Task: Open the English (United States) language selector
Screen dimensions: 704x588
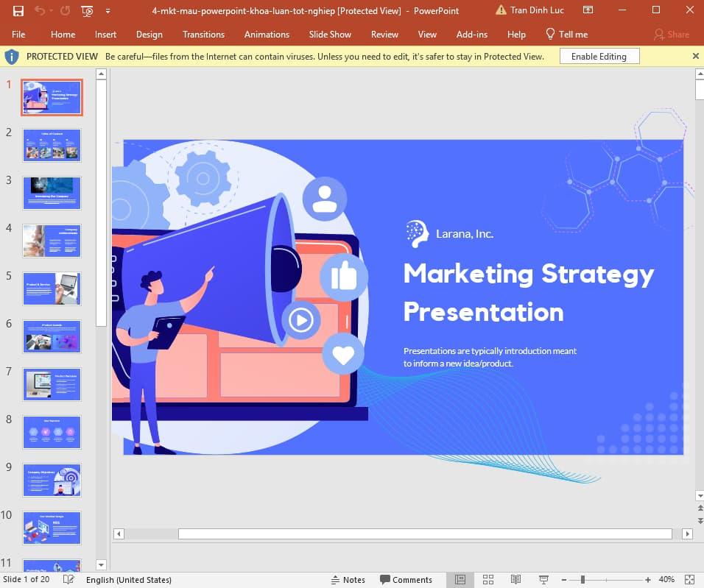Action: pos(129,579)
